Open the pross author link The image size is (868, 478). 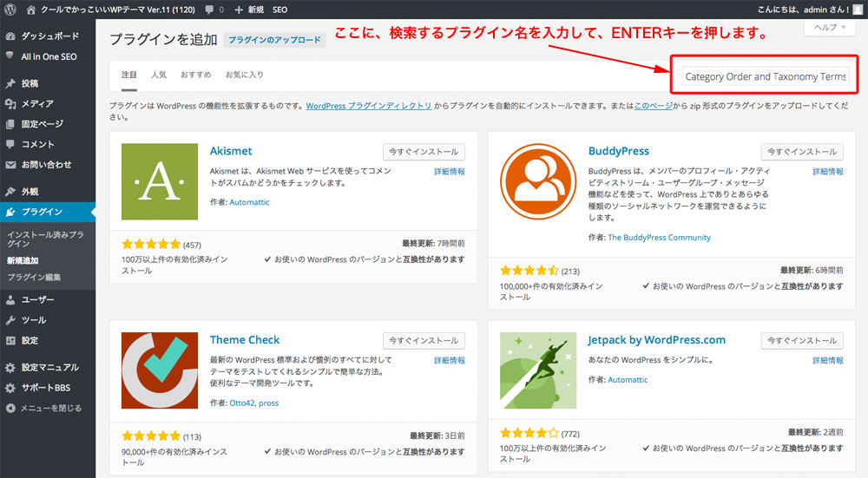tap(268, 403)
